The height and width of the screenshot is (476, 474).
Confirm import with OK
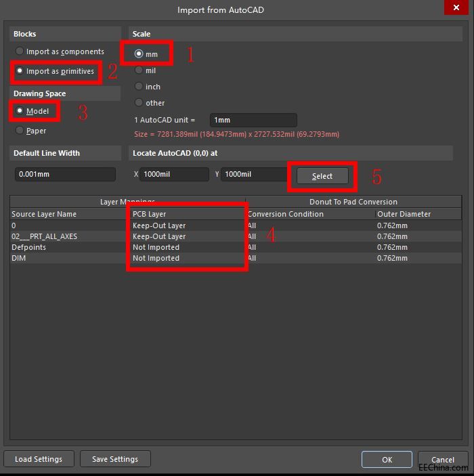point(387,460)
